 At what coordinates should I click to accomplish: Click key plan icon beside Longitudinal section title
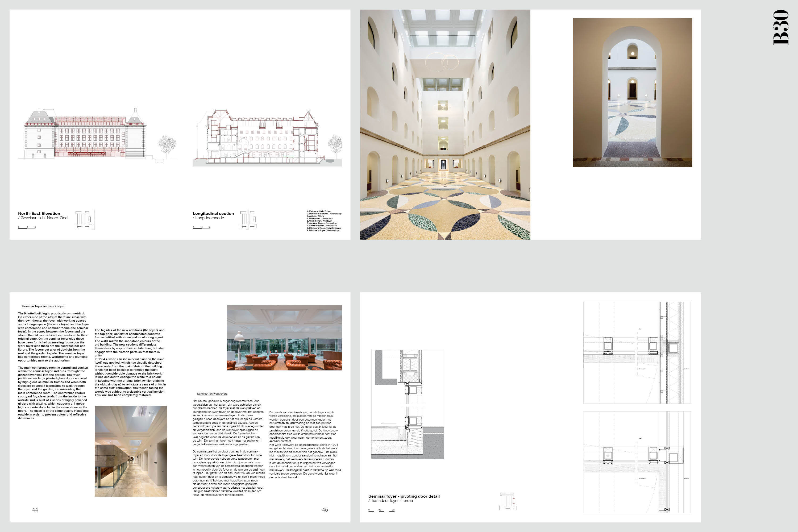pyautogui.click(x=248, y=219)
